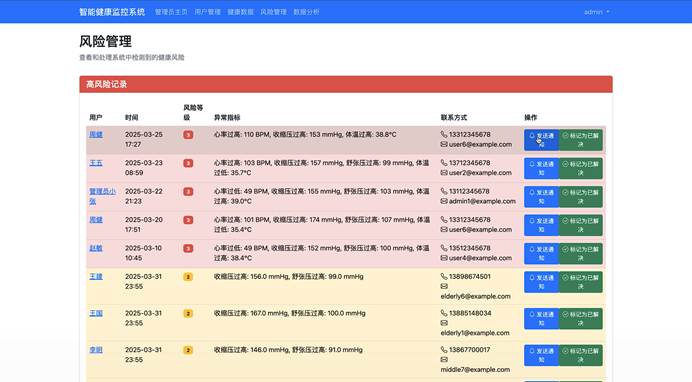
Task: Select 风险管理 in the navbar
Action: (x=273, y=12)
